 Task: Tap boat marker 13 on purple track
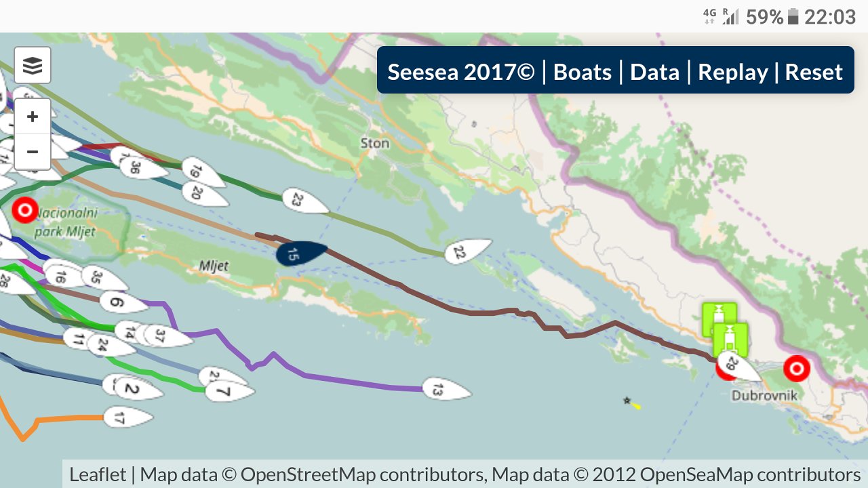pos(446,390)
